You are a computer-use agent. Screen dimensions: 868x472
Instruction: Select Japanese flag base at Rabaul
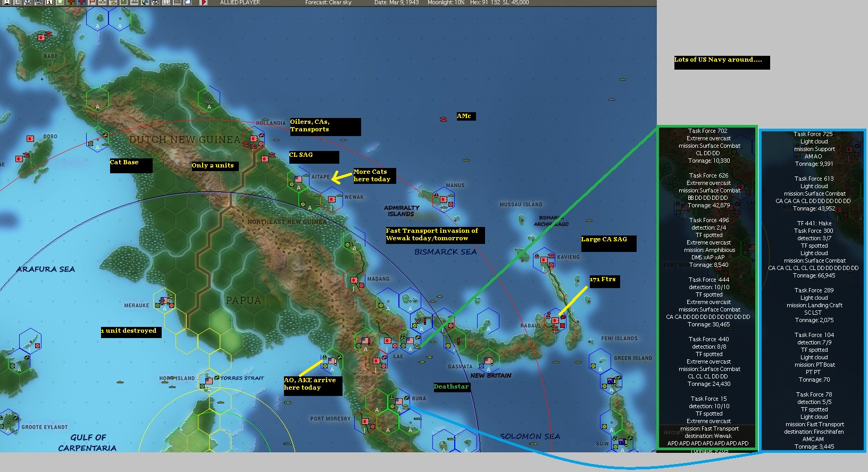pyautogui.click(x=555, y=321)
